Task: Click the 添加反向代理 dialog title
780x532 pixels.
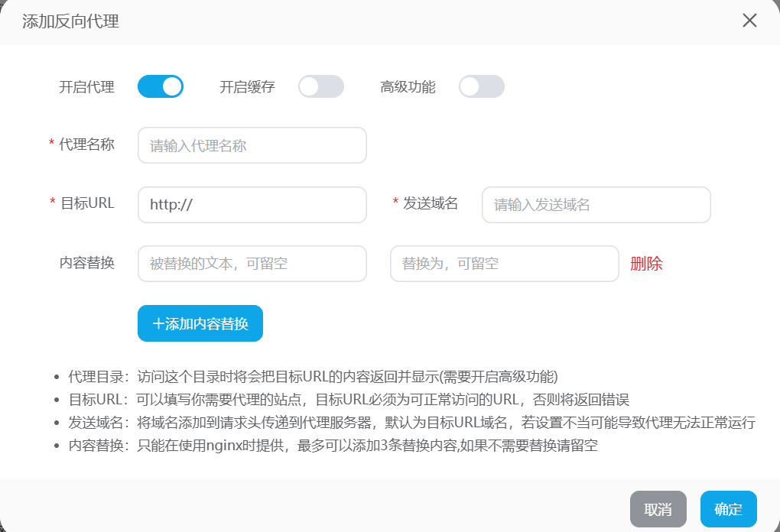Action: 70,21
